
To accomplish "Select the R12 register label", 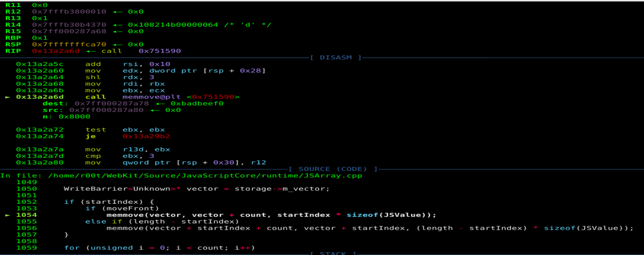I will [x=13, y=12].
